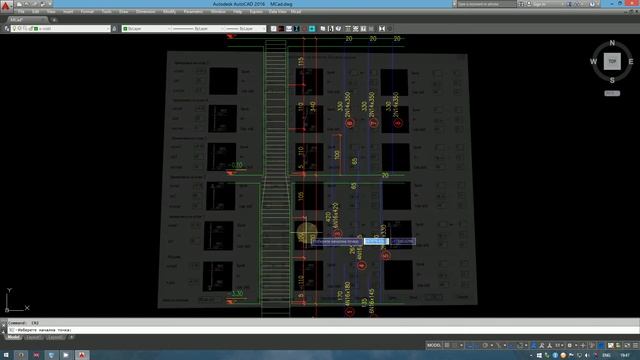Click the taskbar clock
640x360 pixels.
pyautogui.click(x=624, y=355)
